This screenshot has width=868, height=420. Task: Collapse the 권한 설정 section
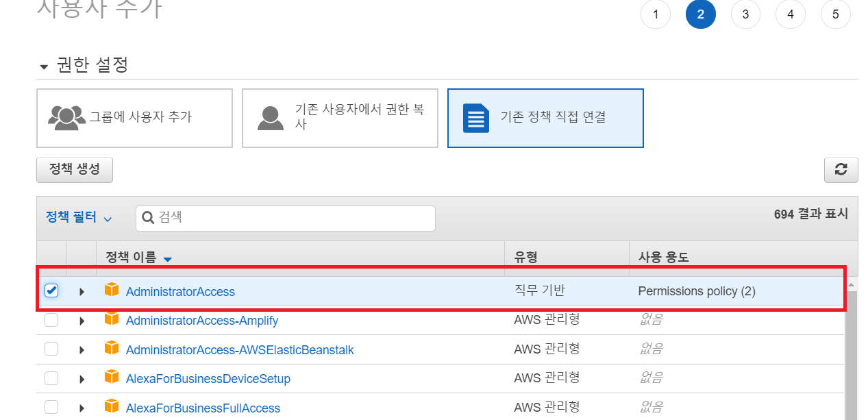tap(45, 67)
